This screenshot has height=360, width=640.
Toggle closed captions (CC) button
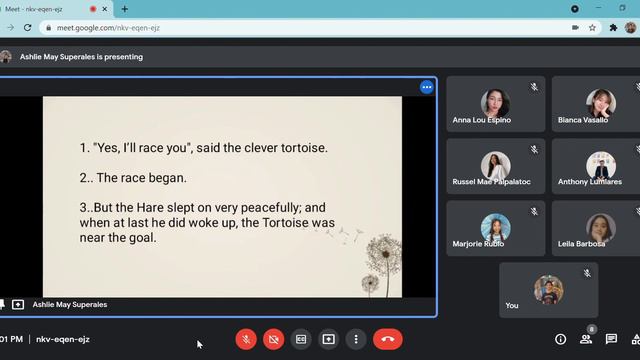[x=301, y=339]
